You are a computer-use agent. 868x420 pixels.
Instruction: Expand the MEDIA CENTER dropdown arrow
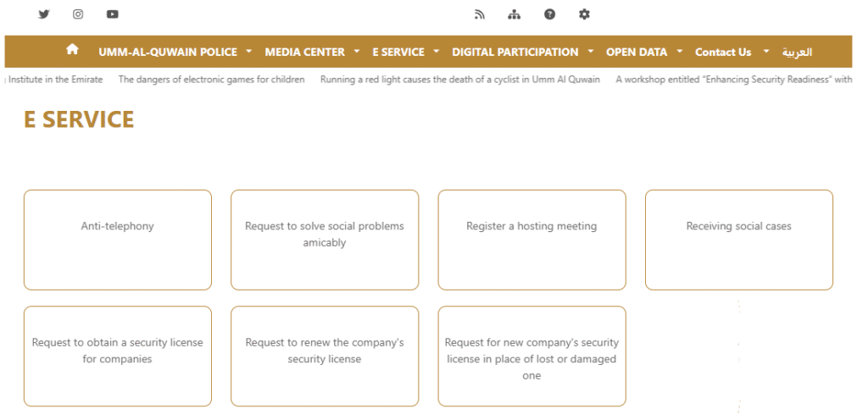tap(356, 52)
